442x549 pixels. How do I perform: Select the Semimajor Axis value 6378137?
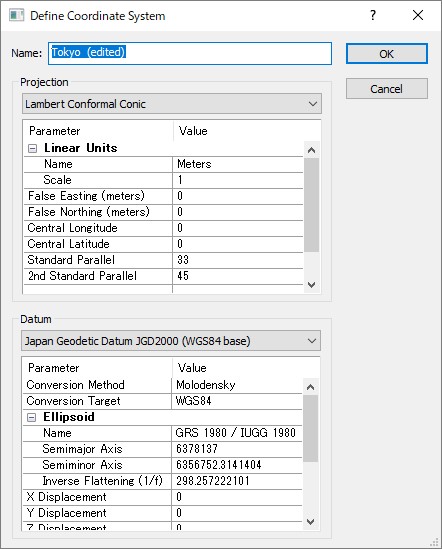(237, 449)
